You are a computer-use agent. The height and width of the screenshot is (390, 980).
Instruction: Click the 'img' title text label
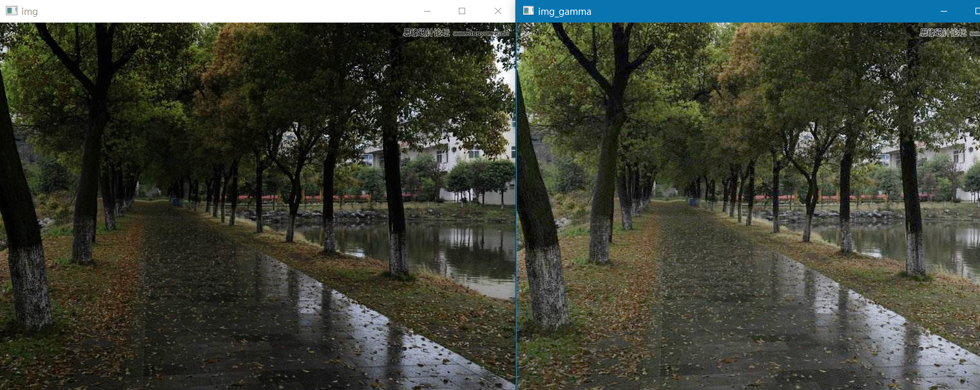(x=30, y=12)
